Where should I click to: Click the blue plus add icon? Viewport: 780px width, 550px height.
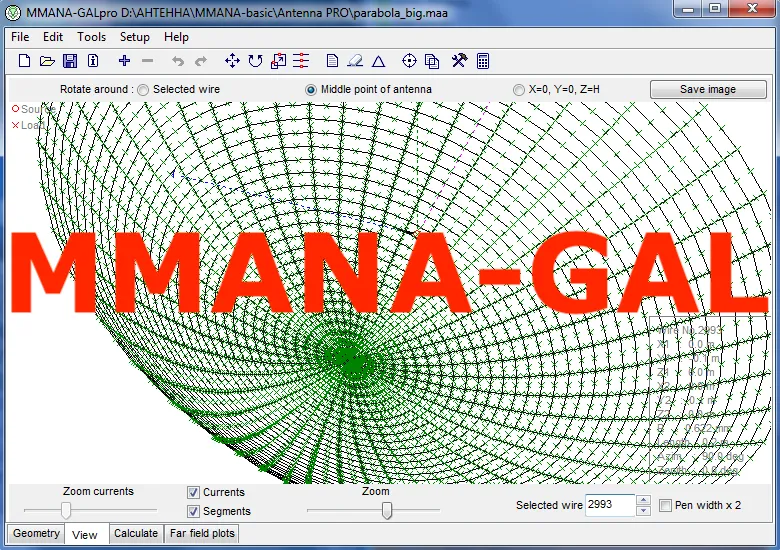[x=124, y=61]
